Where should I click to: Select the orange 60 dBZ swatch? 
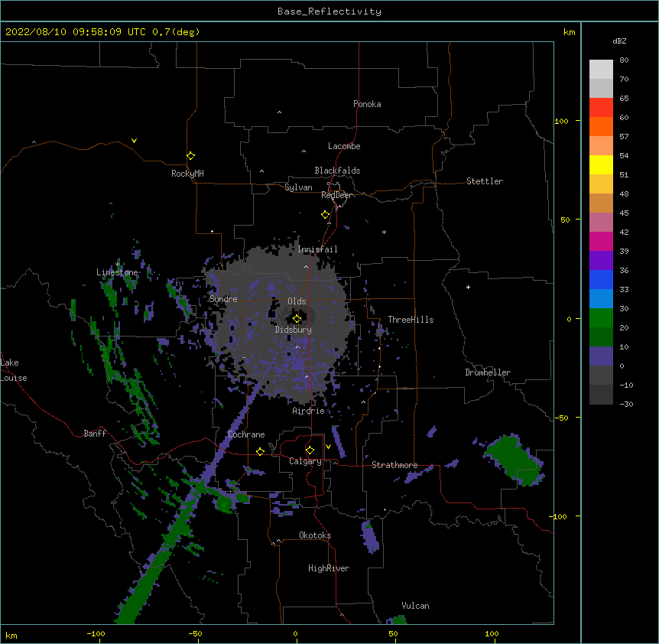[601, 126]
